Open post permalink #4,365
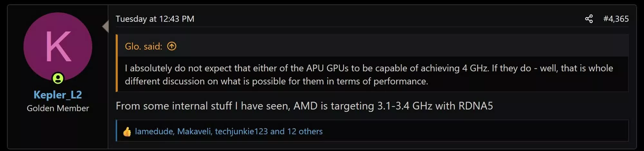The image size is (644, 151). click(x=616, y=19)
